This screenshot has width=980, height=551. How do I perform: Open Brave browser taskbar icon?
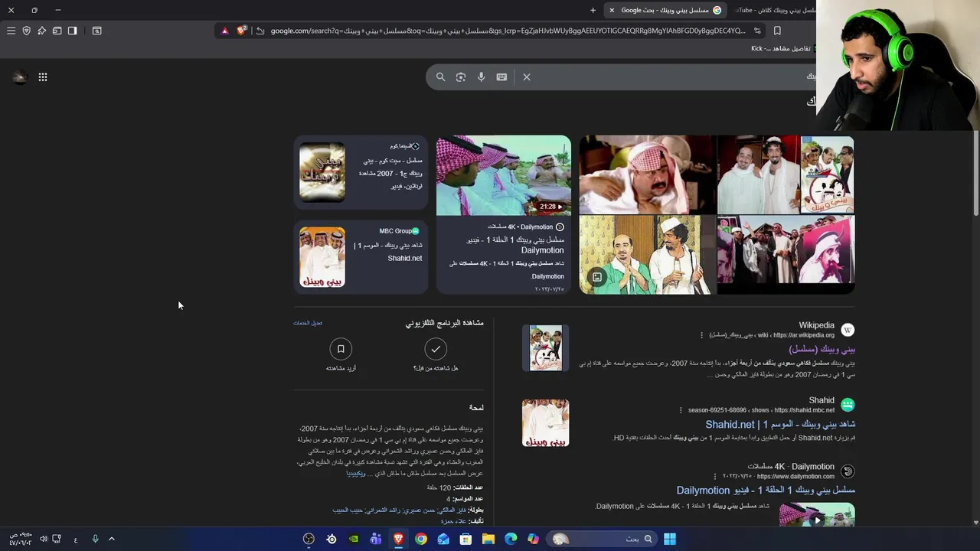[x=398, y=539]
